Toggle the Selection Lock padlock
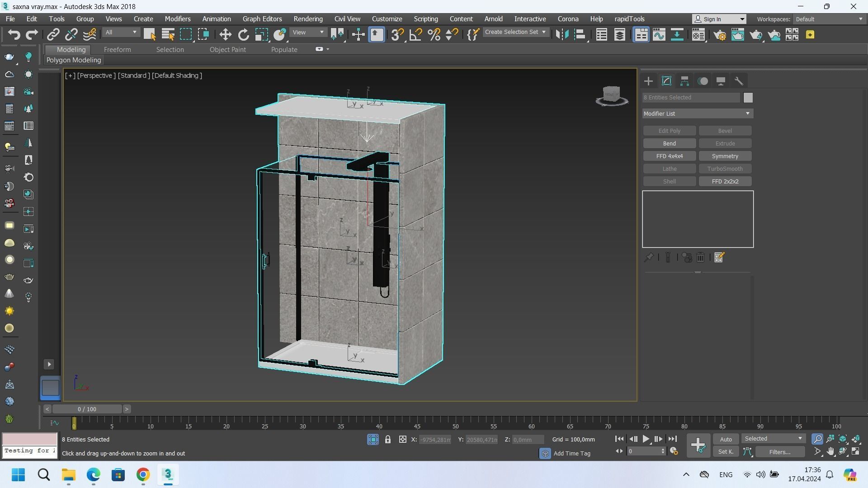 pos(387,440)
